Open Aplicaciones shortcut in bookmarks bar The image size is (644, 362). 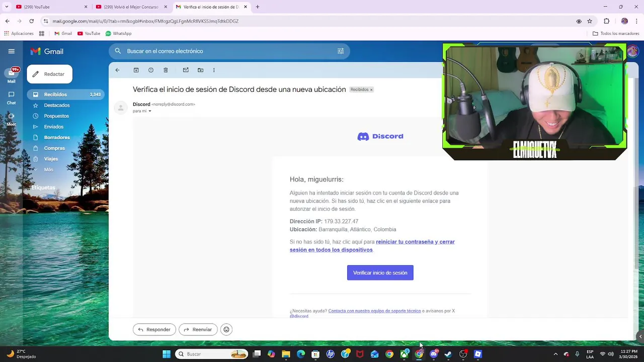(x=19, y=33)
